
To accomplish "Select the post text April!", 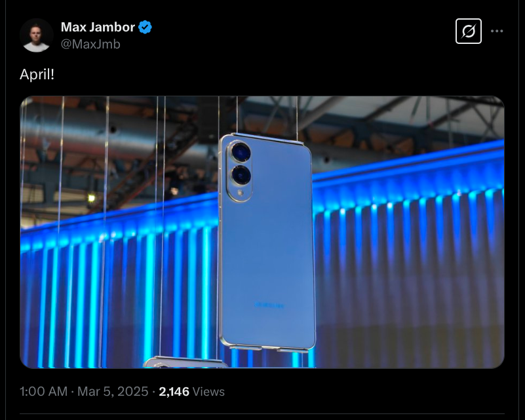I will coord(37,74).
